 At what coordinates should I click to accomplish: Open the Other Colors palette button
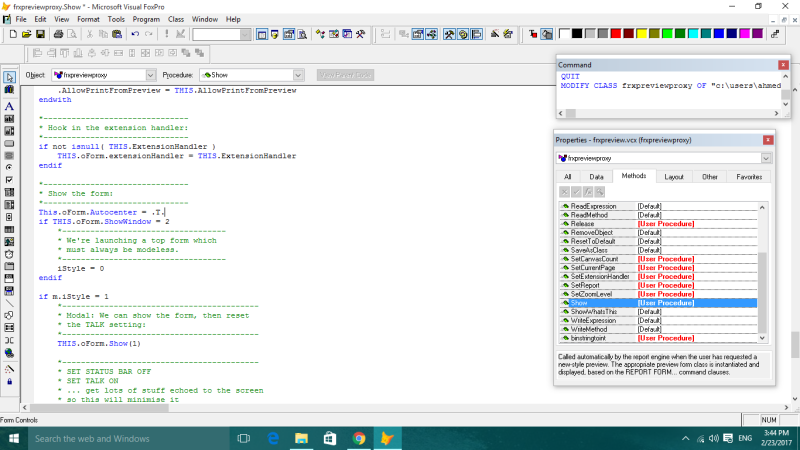[x=774, y=34]
